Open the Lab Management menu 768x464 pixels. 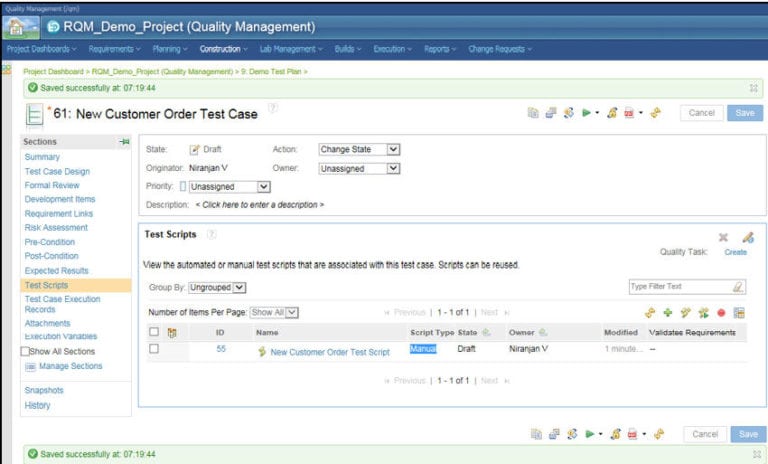coord(290,48)
